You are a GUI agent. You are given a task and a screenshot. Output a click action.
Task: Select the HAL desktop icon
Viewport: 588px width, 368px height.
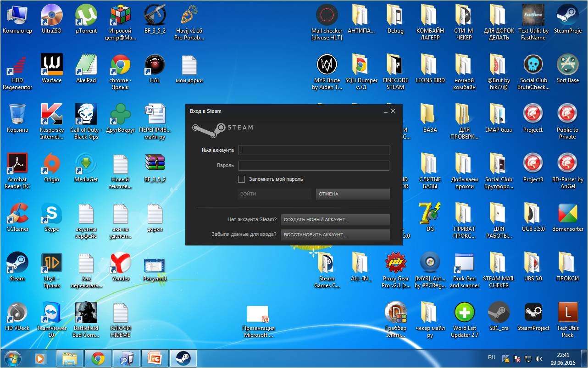pos(155,69)
